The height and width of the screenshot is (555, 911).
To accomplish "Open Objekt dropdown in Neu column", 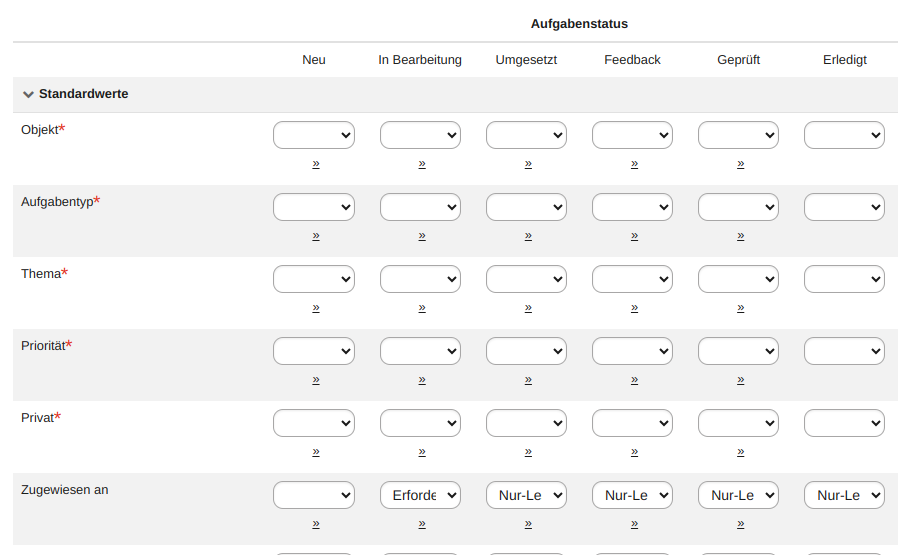I will pyautogui.click(x=314, y=135).
